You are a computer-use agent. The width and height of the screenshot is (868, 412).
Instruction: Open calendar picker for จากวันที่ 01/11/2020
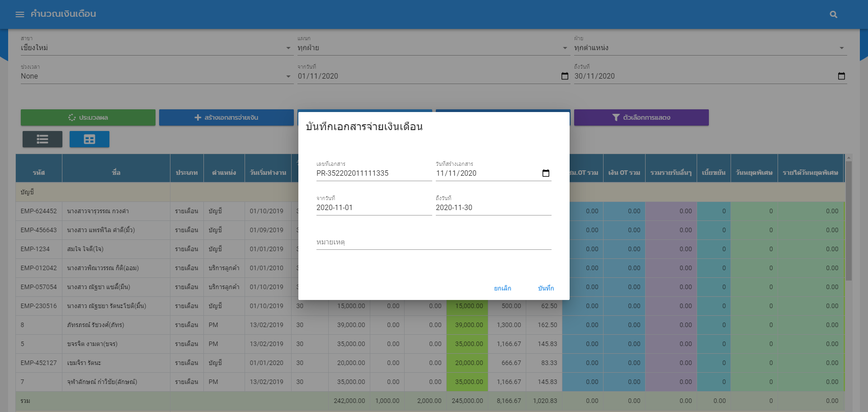point(565,76)
